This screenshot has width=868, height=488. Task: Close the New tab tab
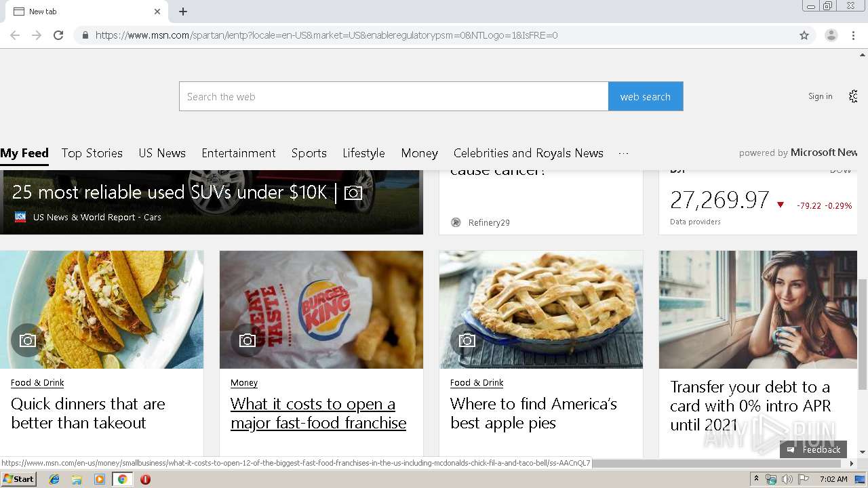coord(157,12)
